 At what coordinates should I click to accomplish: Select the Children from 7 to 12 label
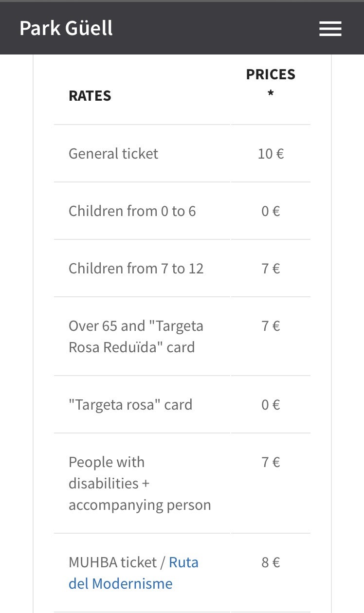point(136,269)
